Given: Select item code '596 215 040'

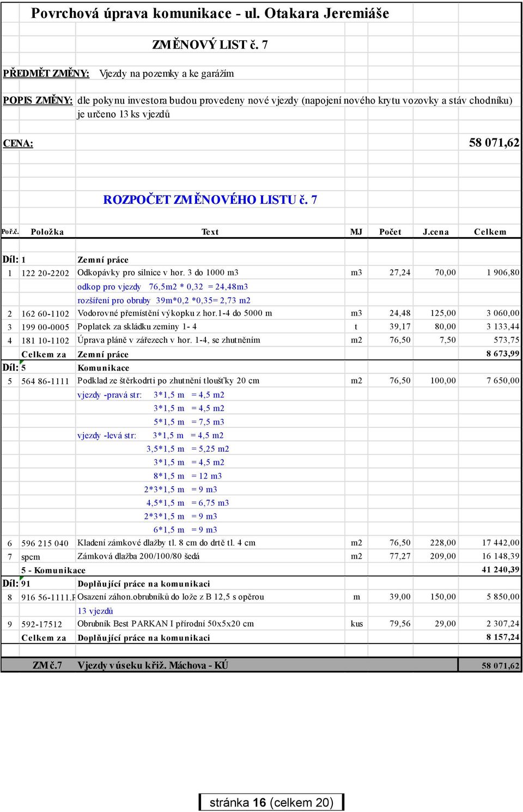Looking at the screenshot, I should [x=45, y=543].
